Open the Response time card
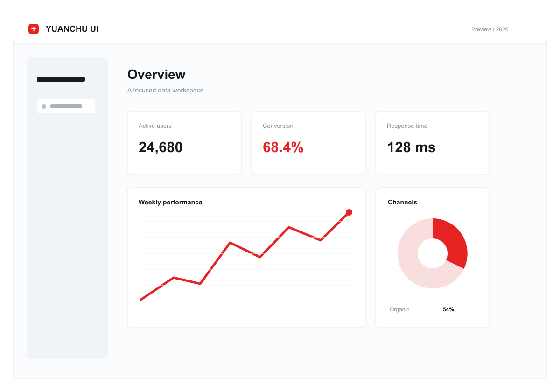 (433, 143)
